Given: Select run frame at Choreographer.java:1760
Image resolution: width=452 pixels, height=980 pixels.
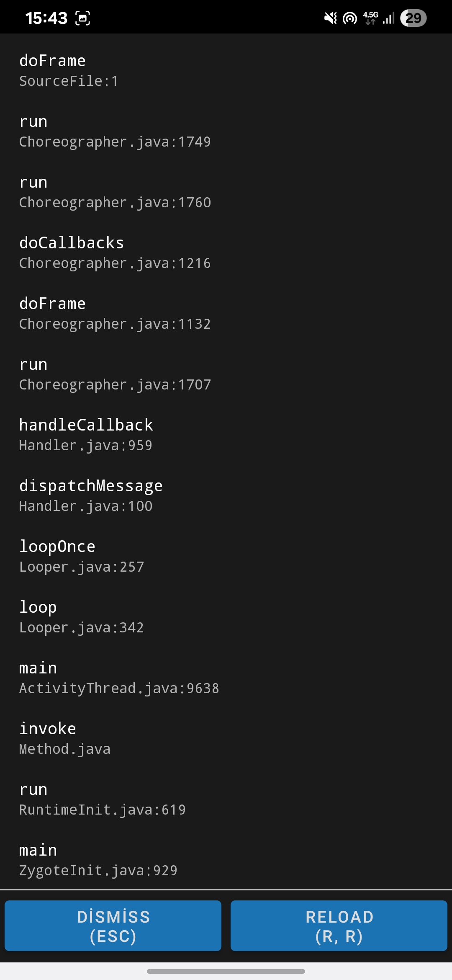Looking at the screenshot, I should (x=226, y=192).
